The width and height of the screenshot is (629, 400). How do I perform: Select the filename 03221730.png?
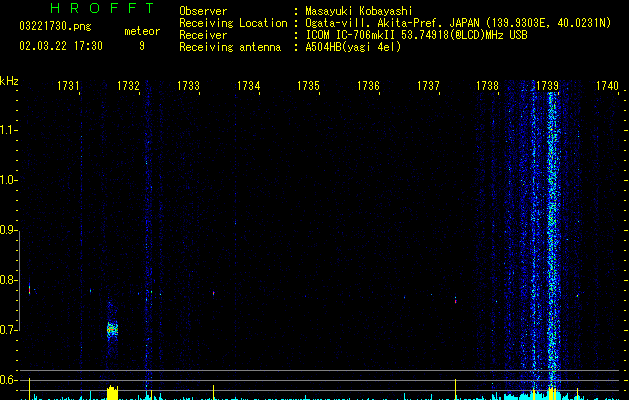click(55, 26)
